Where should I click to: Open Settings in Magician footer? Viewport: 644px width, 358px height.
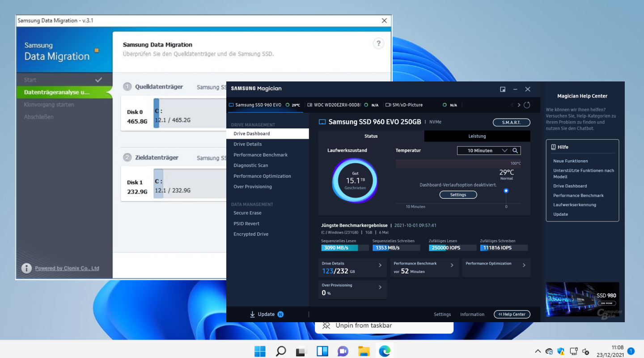pyautogui.click(x=442, y=314)
